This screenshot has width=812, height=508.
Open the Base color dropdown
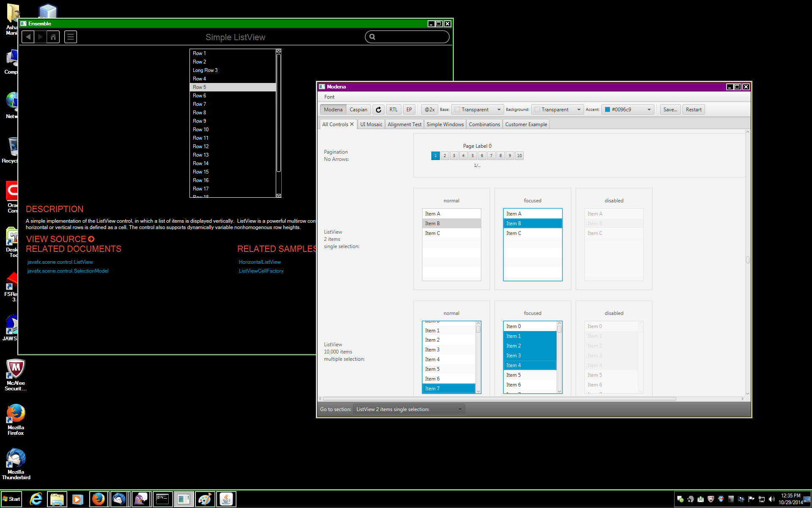click(478, 110)
